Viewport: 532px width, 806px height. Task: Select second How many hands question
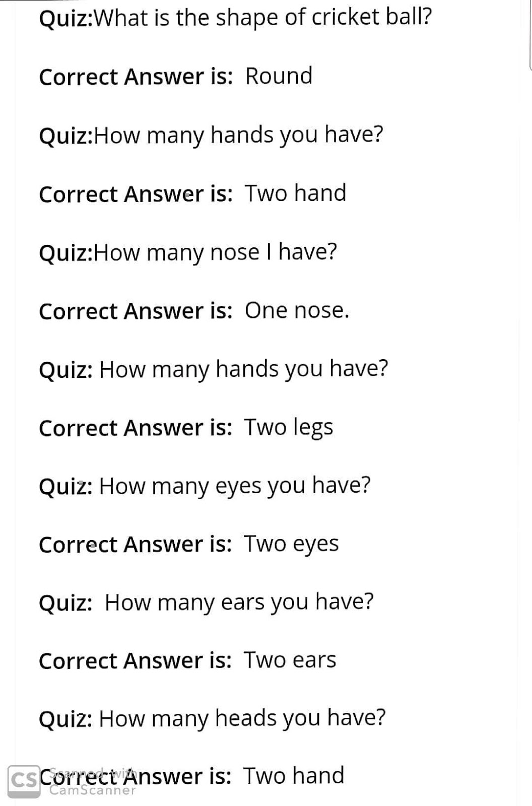(214, 369)
